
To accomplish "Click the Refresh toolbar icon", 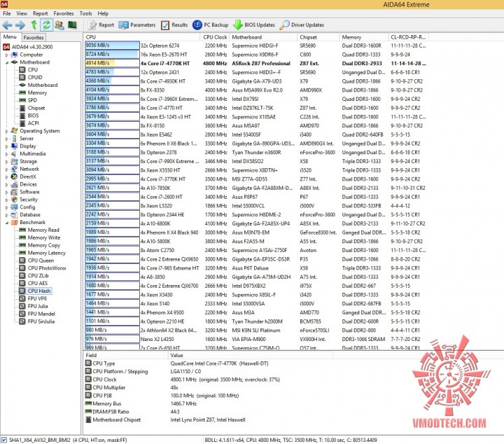I will (x=47, y=25).
